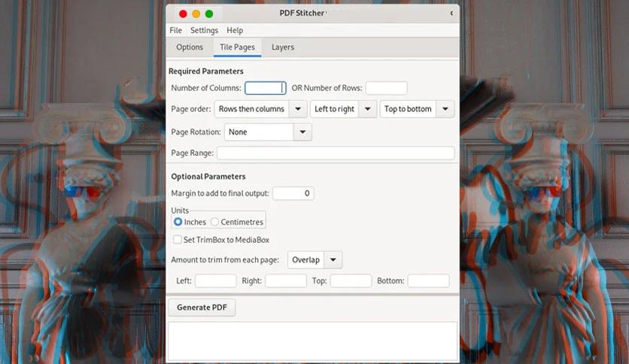The width and height of the screenshot is (629, 364).
Task: Click the Page order label
Action: [x=191, y=109]
